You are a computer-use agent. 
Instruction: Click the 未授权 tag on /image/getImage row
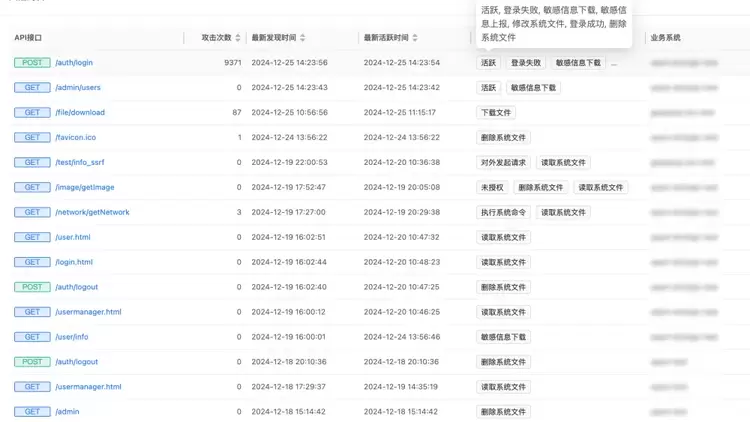(491, 187)
